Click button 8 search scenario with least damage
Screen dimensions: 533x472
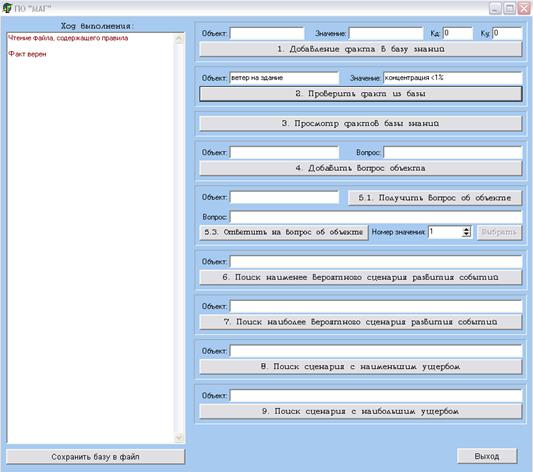[x=360, y=367]
